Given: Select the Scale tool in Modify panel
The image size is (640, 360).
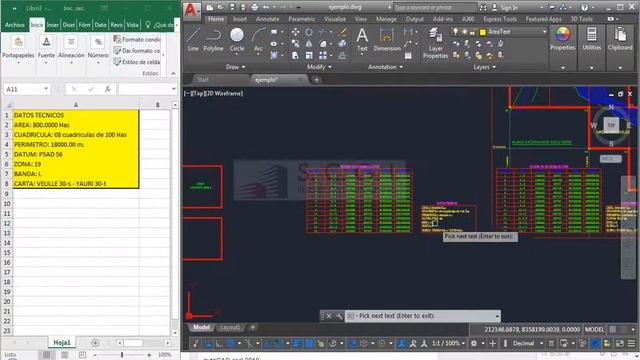Looking at the screenshot, I should (309, 56).
